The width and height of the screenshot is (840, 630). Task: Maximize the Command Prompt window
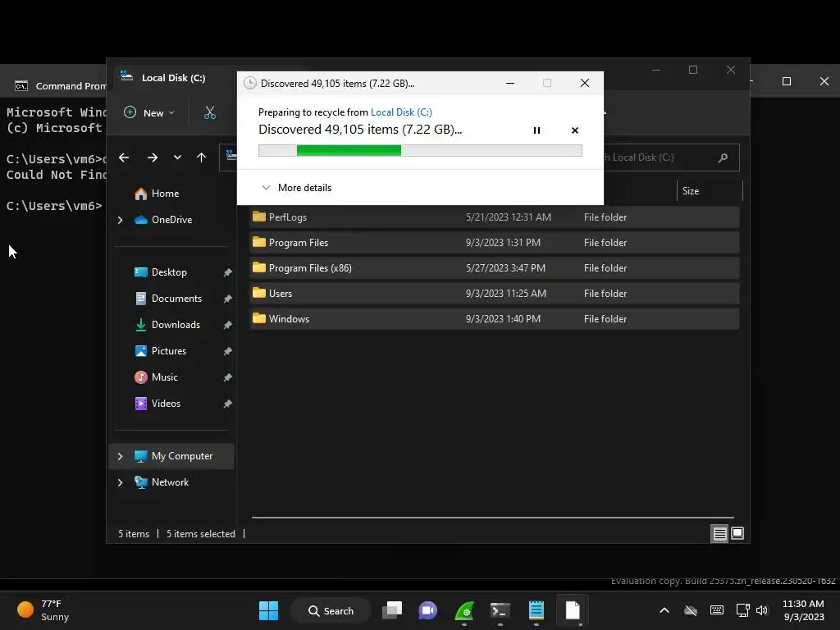tap(787, 81)
